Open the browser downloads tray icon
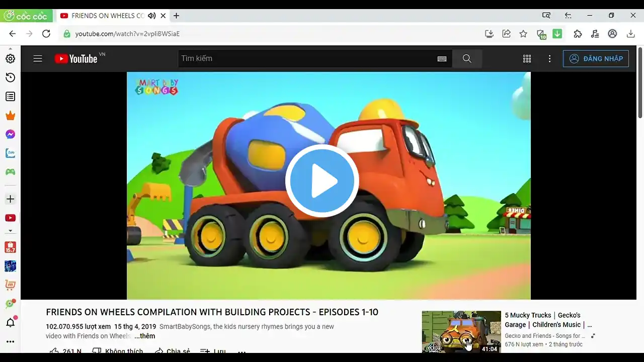Image resolution: width=644 pixels, height=362 pixels. coord(631,34)
